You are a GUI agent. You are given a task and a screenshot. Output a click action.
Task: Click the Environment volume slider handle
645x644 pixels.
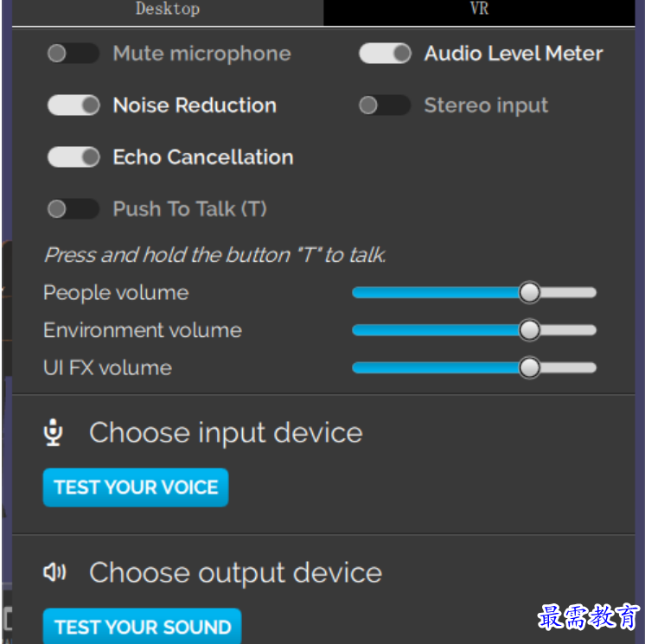[529, 330]
